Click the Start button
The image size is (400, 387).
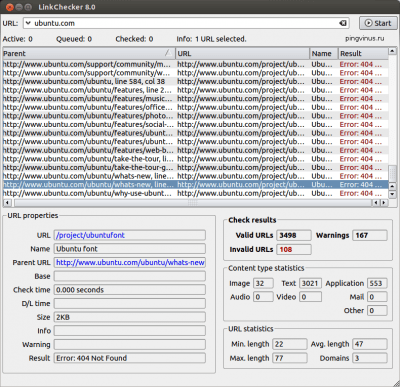[x=378, y=23]
